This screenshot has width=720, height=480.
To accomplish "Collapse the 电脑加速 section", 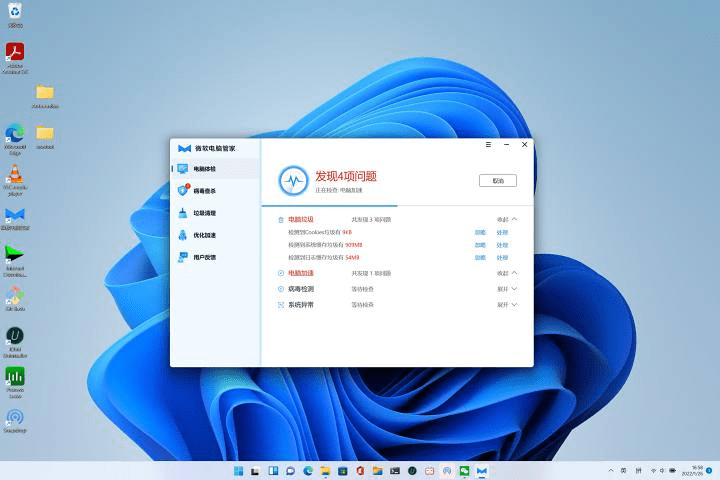I will pyautogui.click(x=507, y=273).
